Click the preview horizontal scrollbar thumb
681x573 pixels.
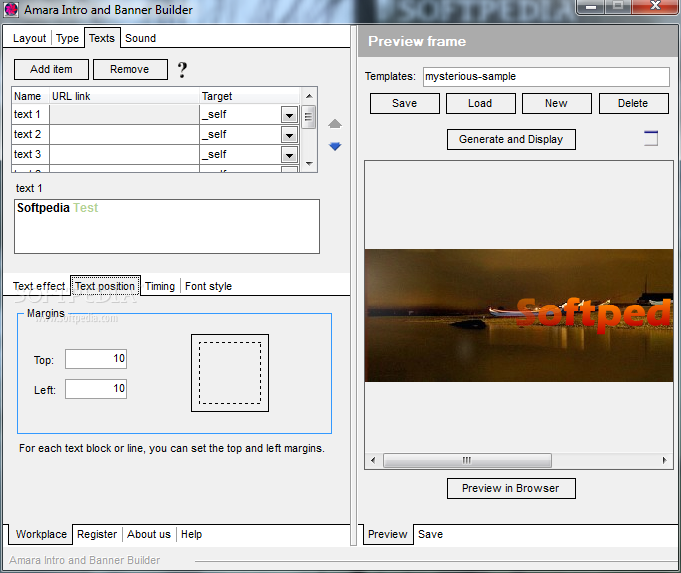pos(467,460)
